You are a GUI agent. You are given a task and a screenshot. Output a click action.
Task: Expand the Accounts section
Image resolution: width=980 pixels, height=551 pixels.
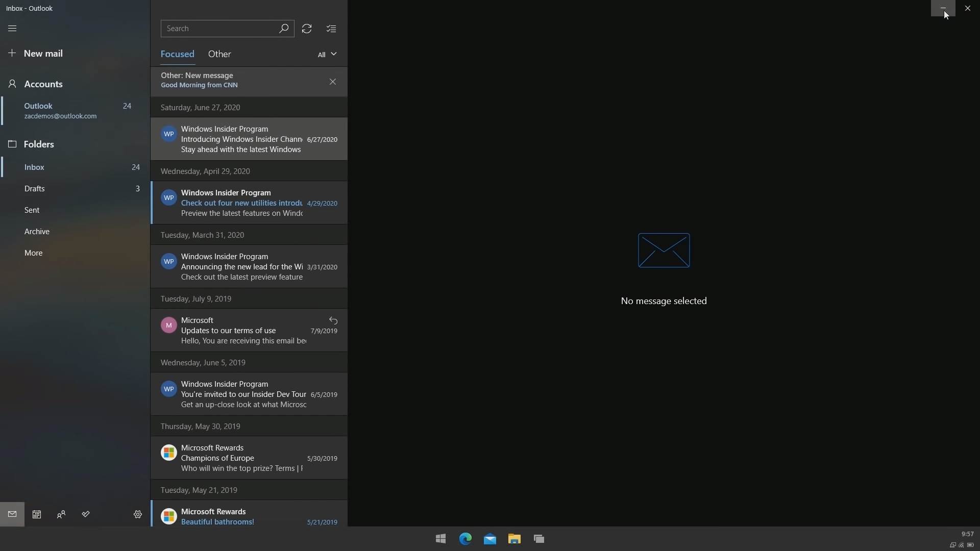click(x=42, y=84)
